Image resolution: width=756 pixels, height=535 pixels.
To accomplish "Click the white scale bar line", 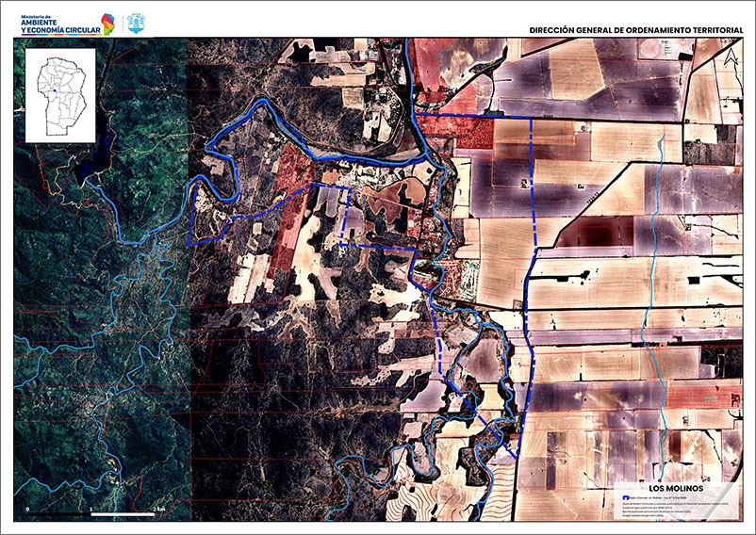I will coord(123,515).
